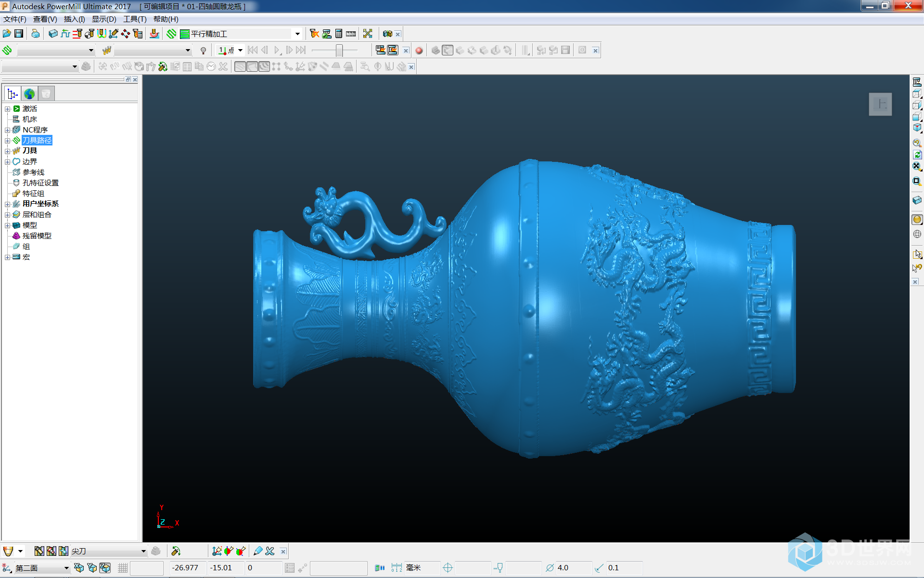Open the 工具(T) menu

(135, 19)
